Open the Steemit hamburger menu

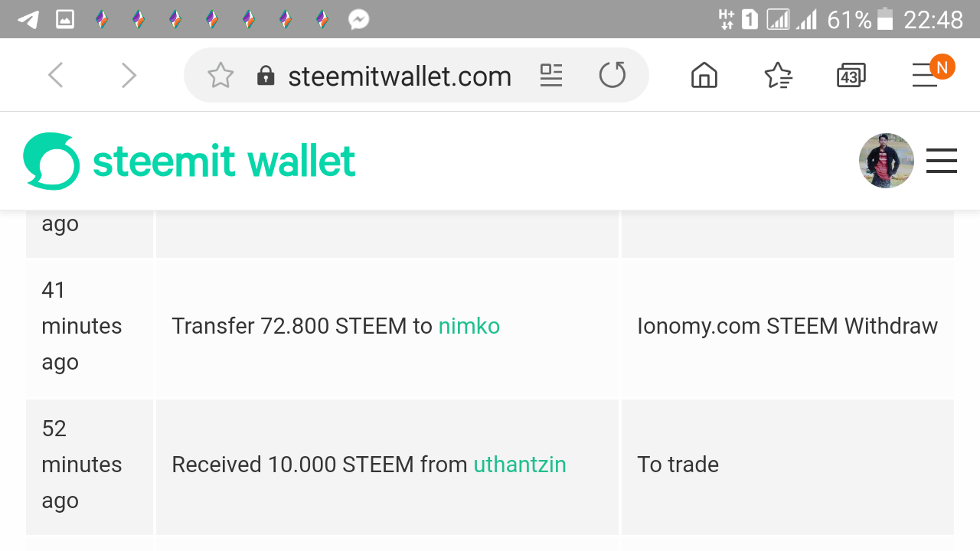[x=942, y=161]
